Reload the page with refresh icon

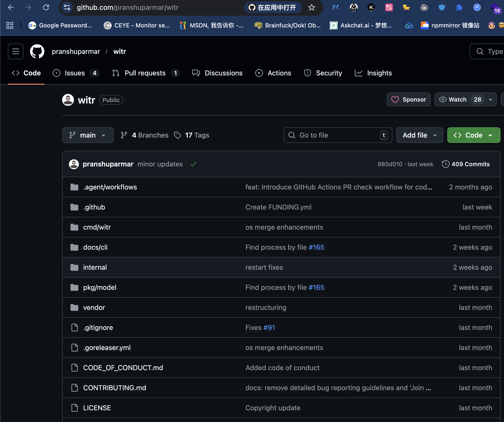tap(46, 8)
